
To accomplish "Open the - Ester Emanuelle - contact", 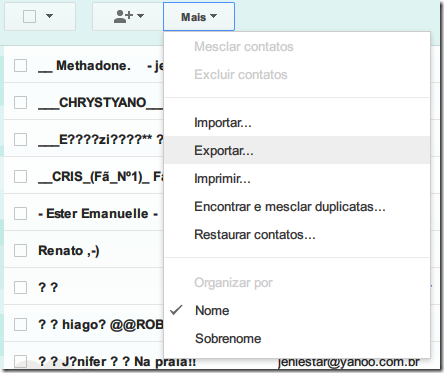I will [x=98, y=214].
